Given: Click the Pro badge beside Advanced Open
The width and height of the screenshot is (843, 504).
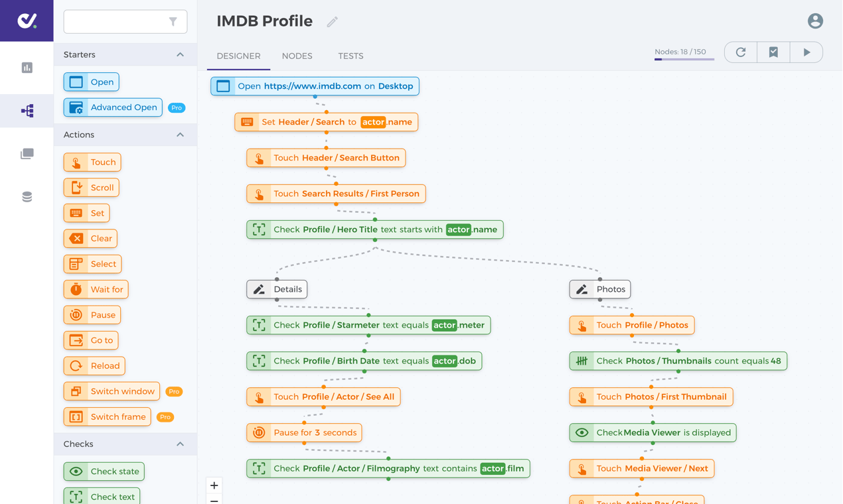Looking at the screenshot, I should 177,107.
